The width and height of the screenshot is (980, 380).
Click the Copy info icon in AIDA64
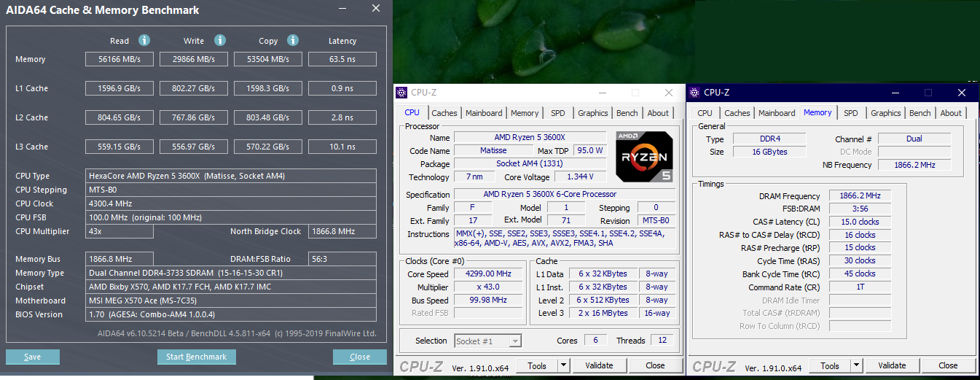(x=293, y=40)
